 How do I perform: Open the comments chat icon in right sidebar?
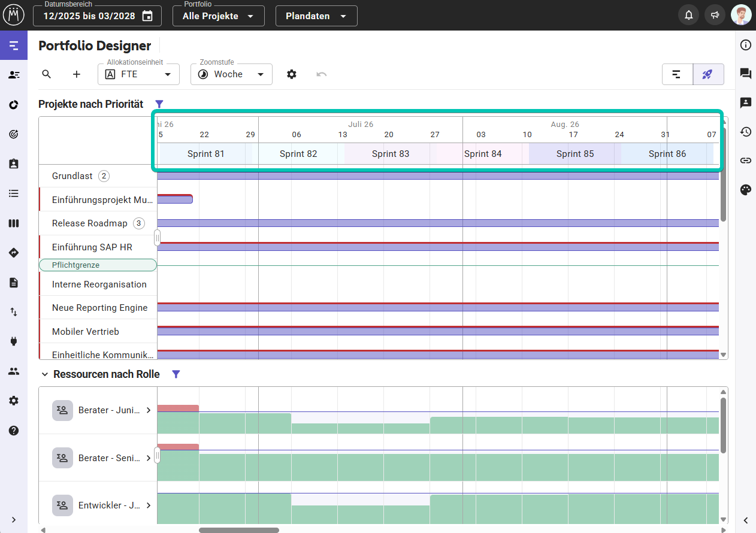point(746,74)
